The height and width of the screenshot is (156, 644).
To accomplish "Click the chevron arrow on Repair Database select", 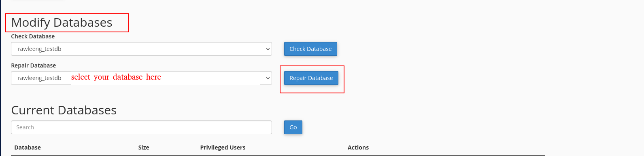I will click(x=268, y=78).
